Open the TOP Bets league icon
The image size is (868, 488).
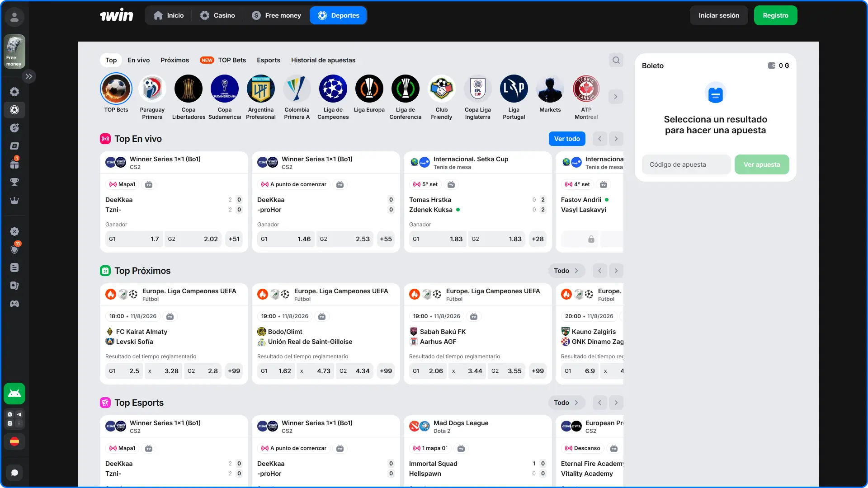(116, 89)
